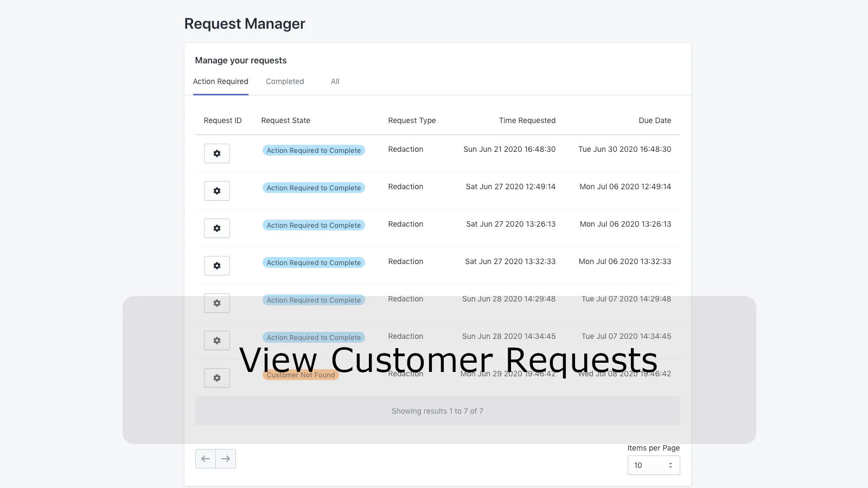Screen dimensions: 868x488
Task: Click Action Required badge for 14:34:45 request
Action: [x=314, y=337]
